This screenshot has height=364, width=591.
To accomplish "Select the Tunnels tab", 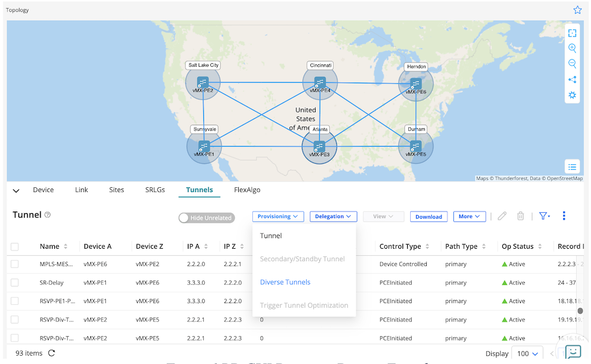I will coord(199,190).
